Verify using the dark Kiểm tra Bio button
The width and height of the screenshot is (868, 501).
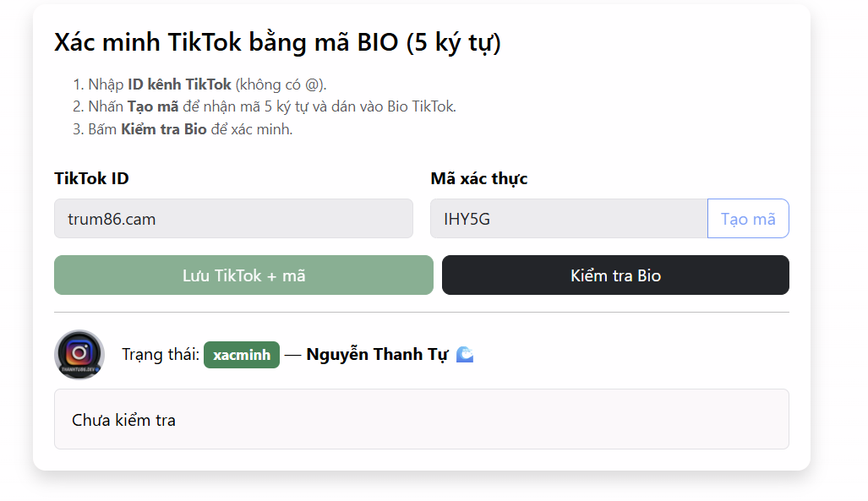(615, 275)
